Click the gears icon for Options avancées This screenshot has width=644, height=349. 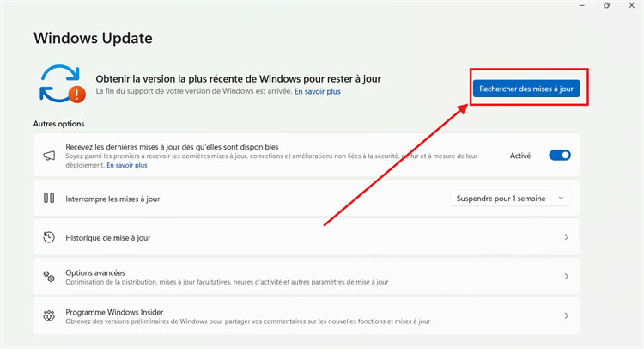click(49, 277)
